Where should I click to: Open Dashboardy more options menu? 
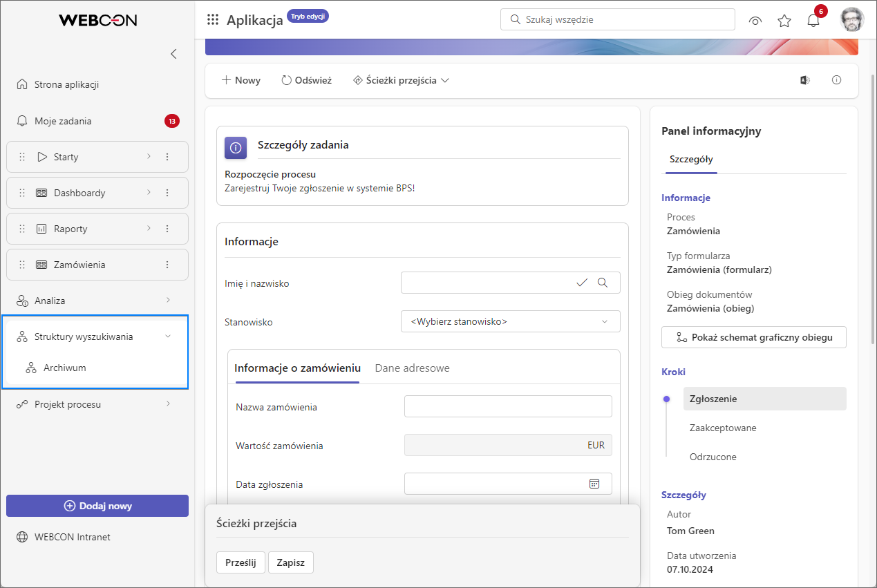(x=167, y=193)
